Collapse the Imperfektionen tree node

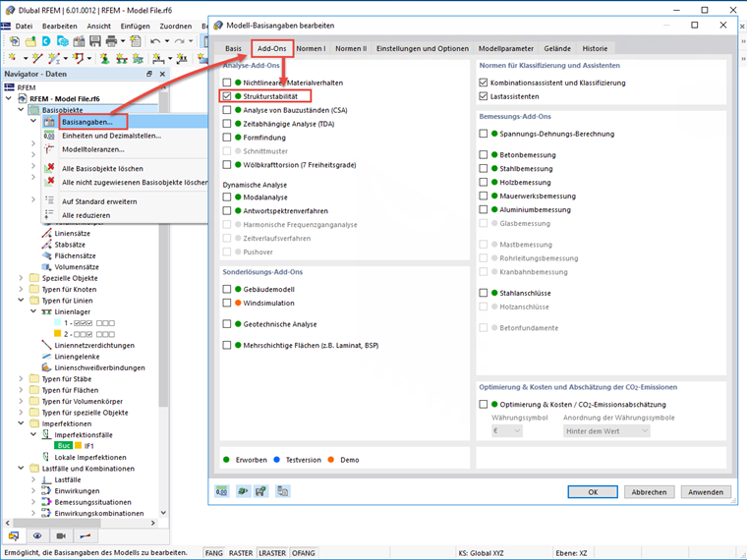click(21, 423)
